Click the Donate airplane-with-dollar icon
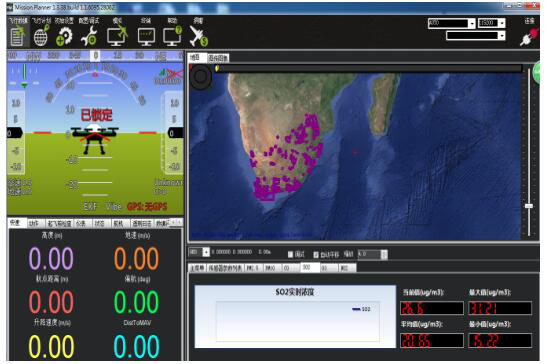This screenshot has width=545, height=364. tap(198, 36)
